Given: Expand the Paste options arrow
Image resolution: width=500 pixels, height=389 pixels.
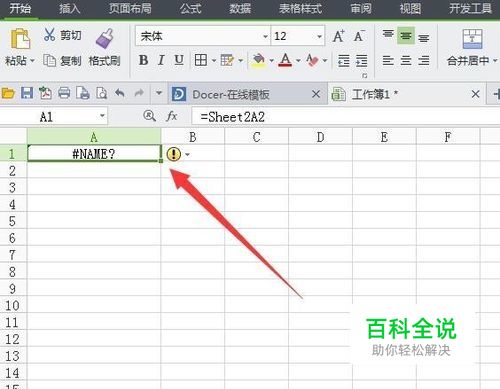Looking at the screenshot, I should coord(32,61).
